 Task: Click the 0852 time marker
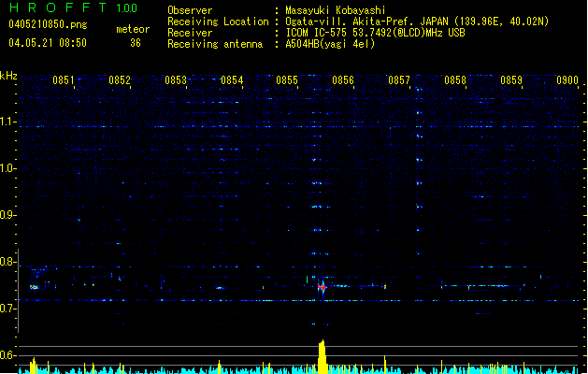pyautogui.click(x=120, y=80)
